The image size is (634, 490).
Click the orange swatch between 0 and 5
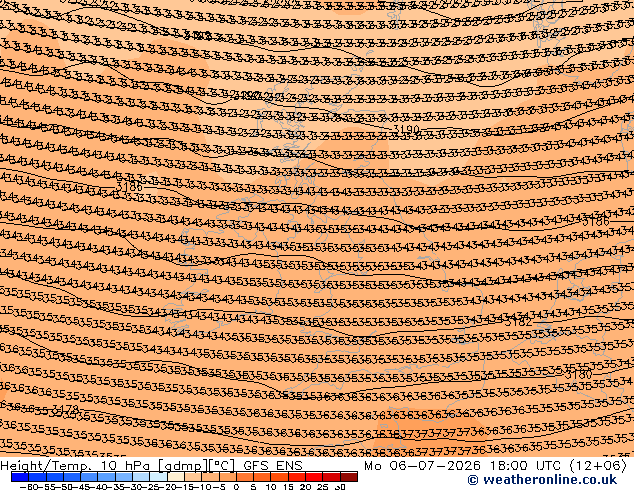coord(245,477)
